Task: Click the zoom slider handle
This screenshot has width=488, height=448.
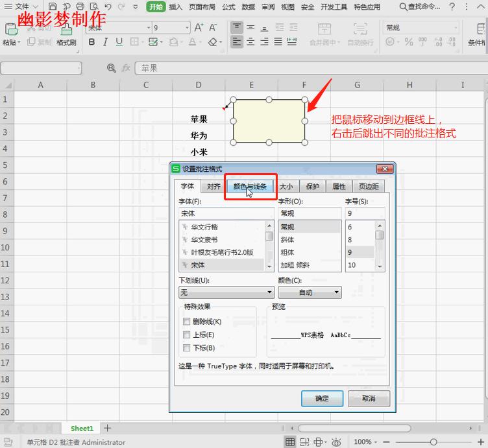Action: pyautogui.click(x=433, y=442)
